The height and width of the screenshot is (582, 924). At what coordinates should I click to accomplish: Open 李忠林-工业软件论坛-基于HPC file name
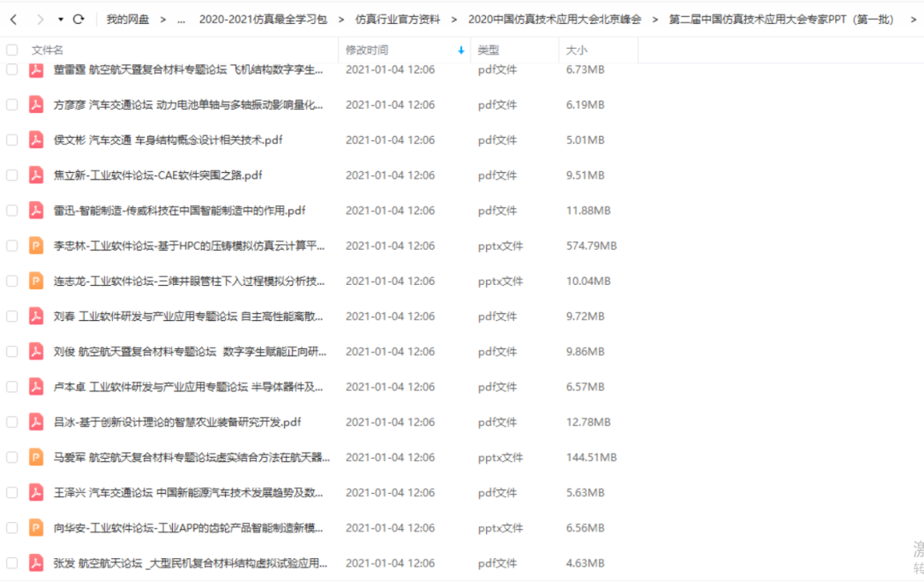[x=188, y=246]
